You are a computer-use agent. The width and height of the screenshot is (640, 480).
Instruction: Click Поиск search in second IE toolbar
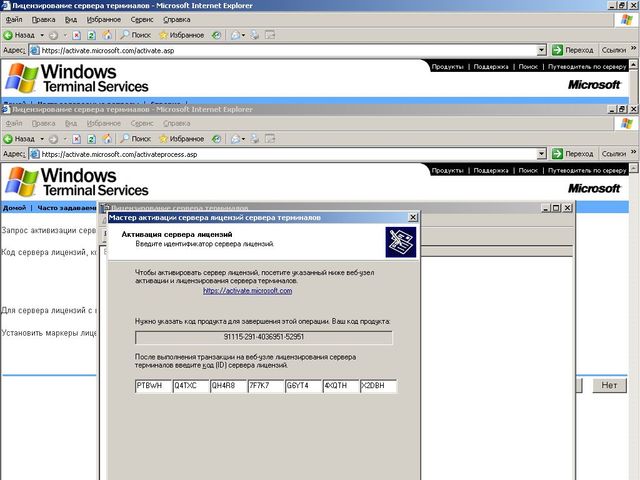136,139
